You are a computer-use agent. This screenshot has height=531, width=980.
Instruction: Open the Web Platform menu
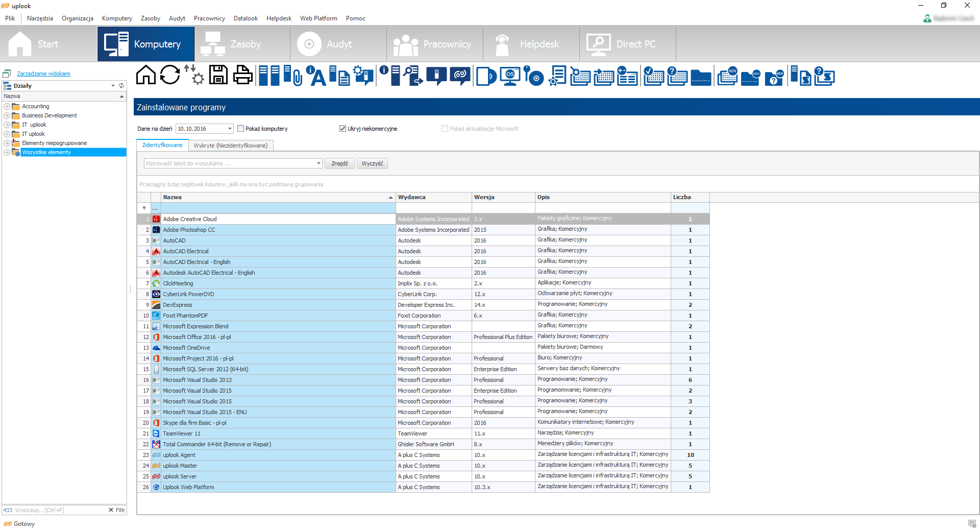click(318, 18)
